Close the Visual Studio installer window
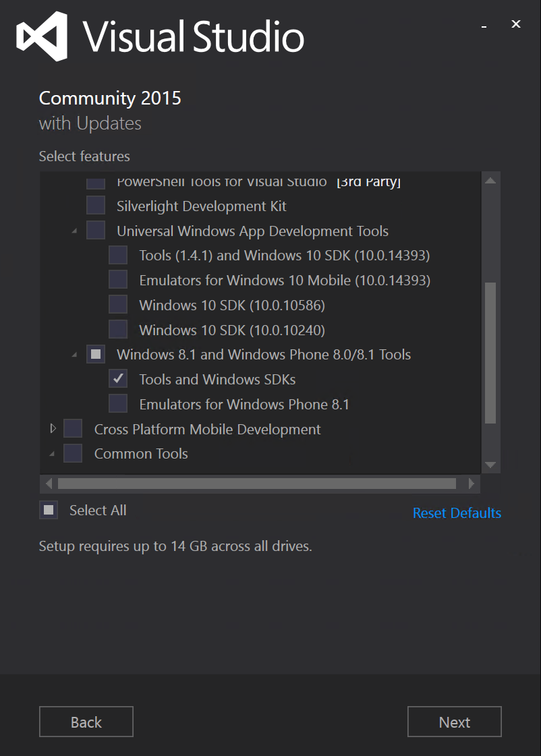Image resolution: width=541 pixels, height=756 pixels. (516, 24)
